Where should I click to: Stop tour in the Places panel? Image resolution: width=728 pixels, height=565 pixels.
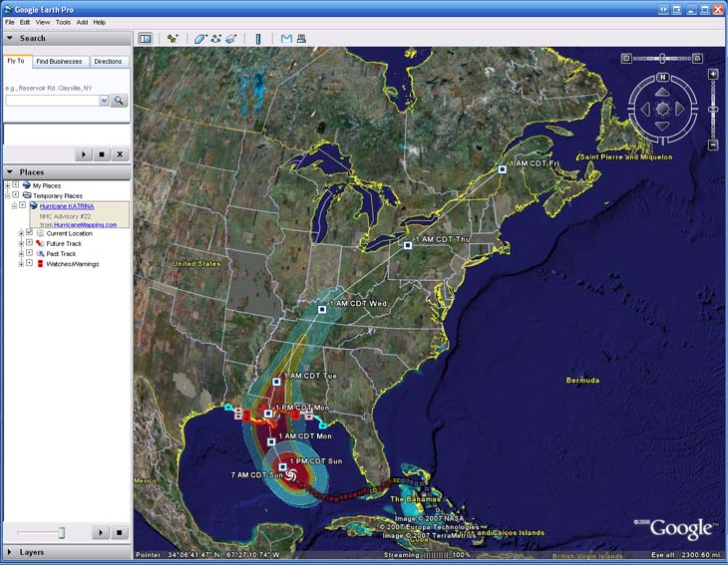(x=120, y=532)
